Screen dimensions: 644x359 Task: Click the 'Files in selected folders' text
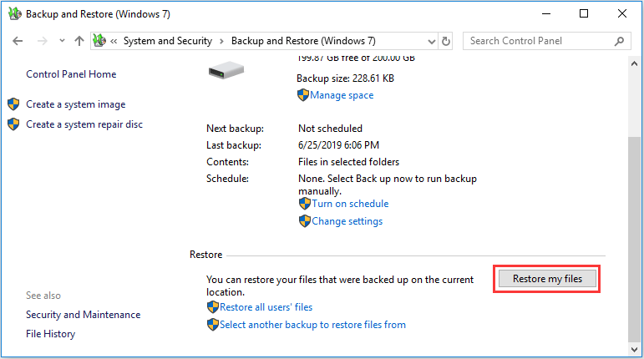coord(348,162)
